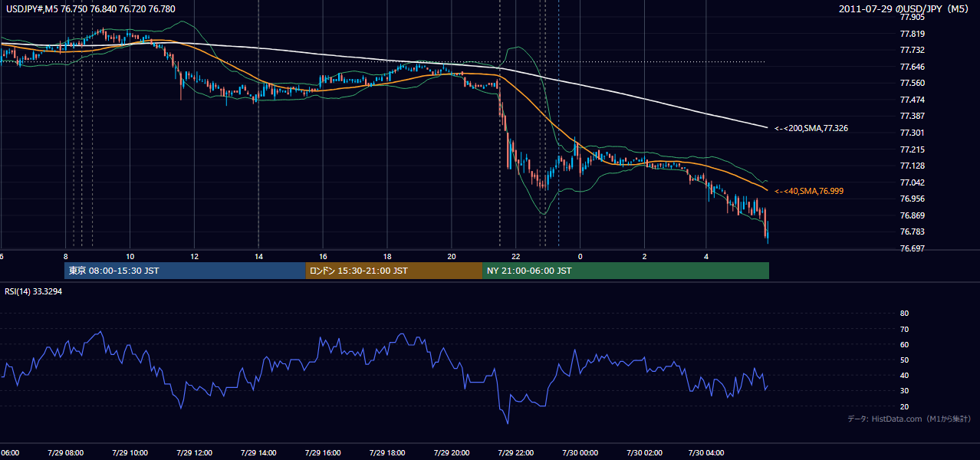This screenshot has width=980, height=460.
Task: Click hour label 10 under the price chart
Action: click(130, 256)
